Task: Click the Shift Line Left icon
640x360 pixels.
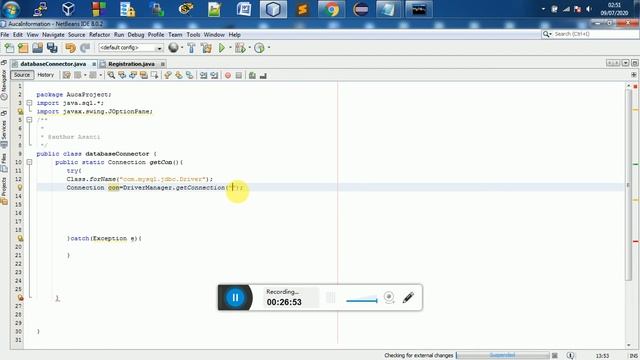Action: pyautogui.click(x=203, y=76)
